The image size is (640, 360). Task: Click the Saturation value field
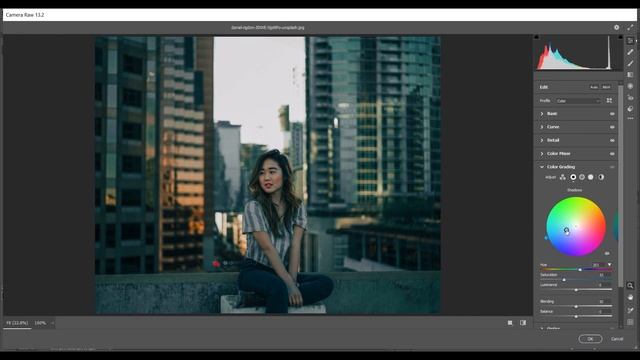604,275
